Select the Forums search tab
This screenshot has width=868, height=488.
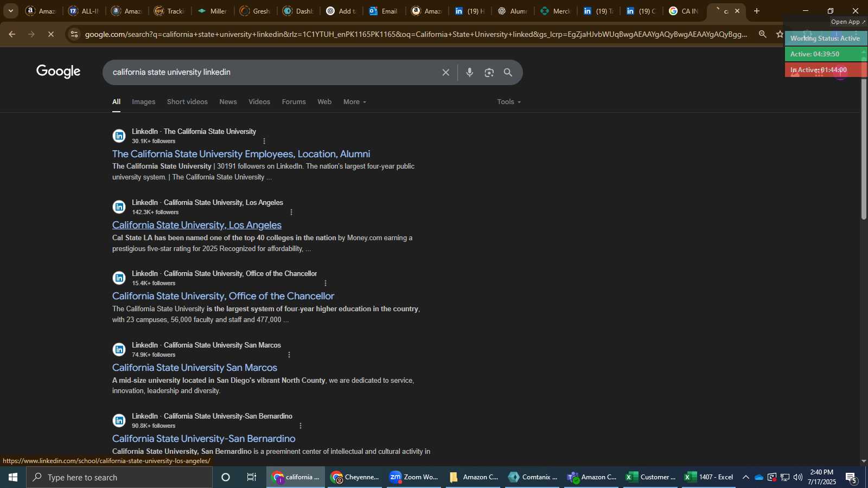293,102
